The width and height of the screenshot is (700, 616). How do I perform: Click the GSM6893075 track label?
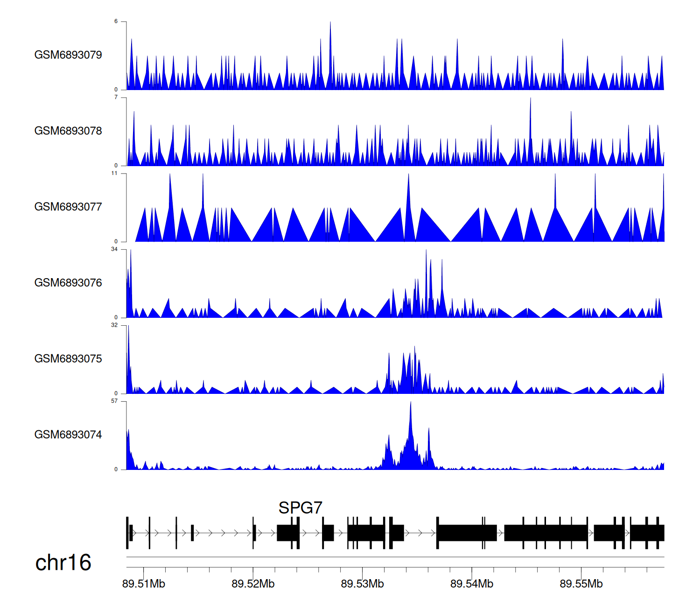[x=68, y=359]
